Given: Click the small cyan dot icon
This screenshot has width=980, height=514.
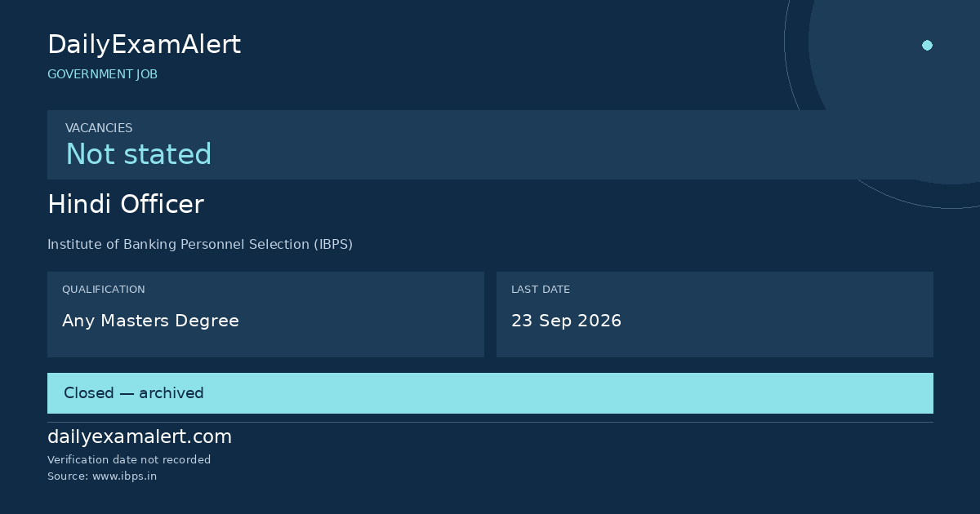Looking at the screenshot, I should coord(927,45).
